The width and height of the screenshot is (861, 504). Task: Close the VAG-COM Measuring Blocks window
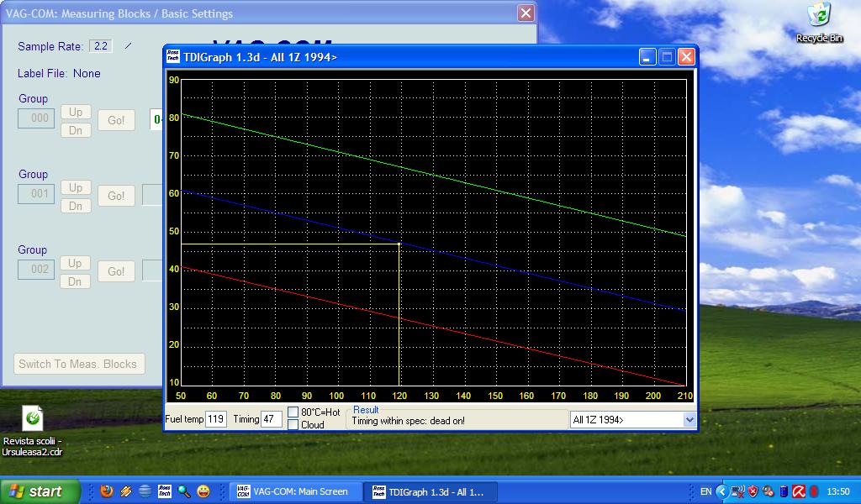pos(526,13)
